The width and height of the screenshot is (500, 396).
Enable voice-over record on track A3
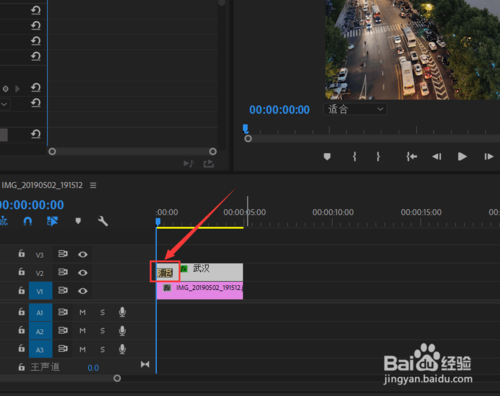pyautogui.click(x=122, y=349)
